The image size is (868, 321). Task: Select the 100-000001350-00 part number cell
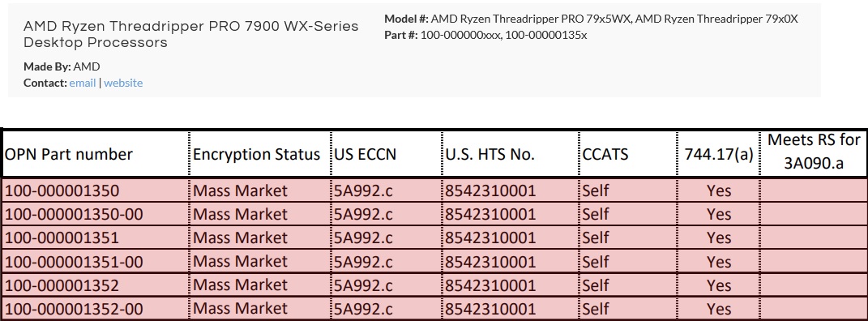[95, 214]
